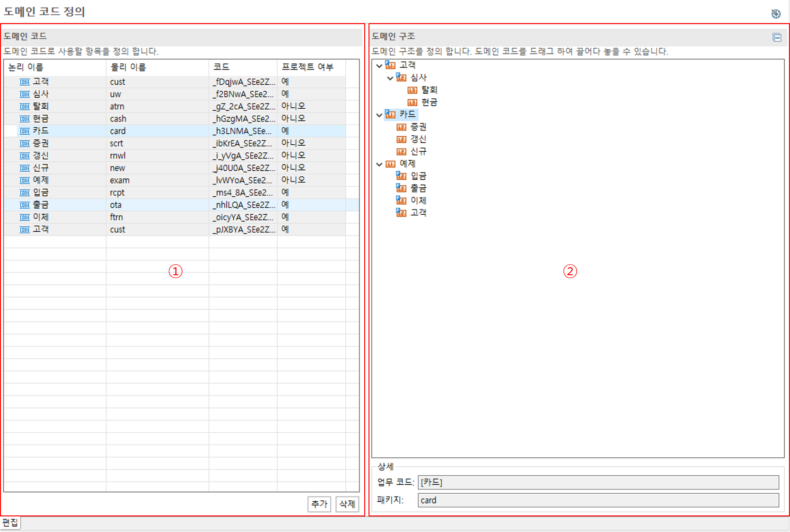
Task: Click the CODE icon beside 심사 row
Action: (x=25, y=94)
